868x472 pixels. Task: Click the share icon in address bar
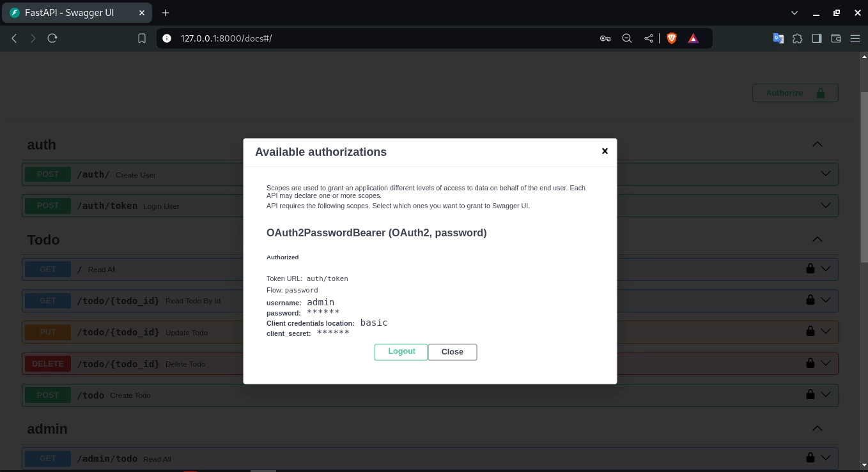coord(649,38)
